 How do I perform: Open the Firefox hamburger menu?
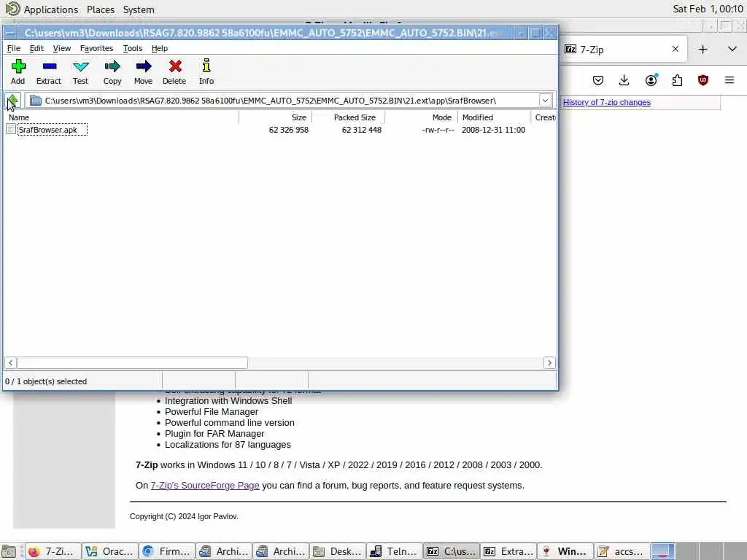click(x=729, y=80)
